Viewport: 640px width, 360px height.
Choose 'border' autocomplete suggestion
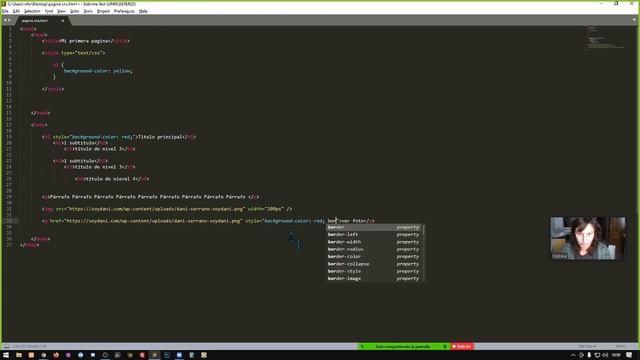point(374,227)
